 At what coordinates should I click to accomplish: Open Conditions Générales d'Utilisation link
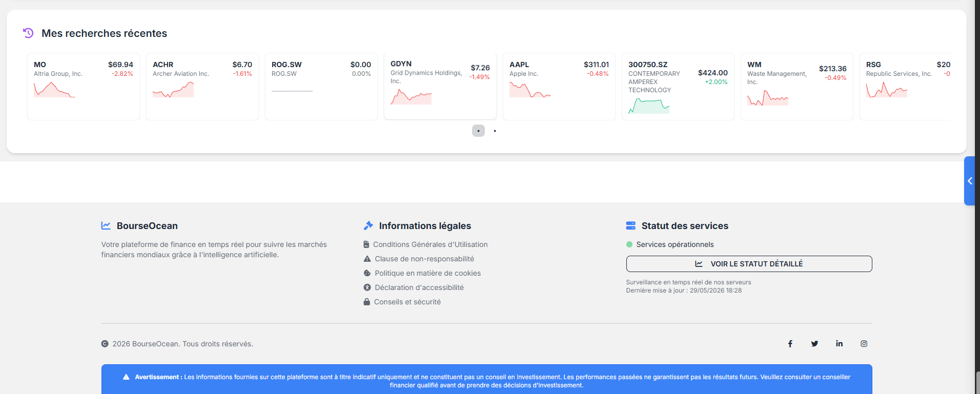pyautogui.click(x=431, y=244)
